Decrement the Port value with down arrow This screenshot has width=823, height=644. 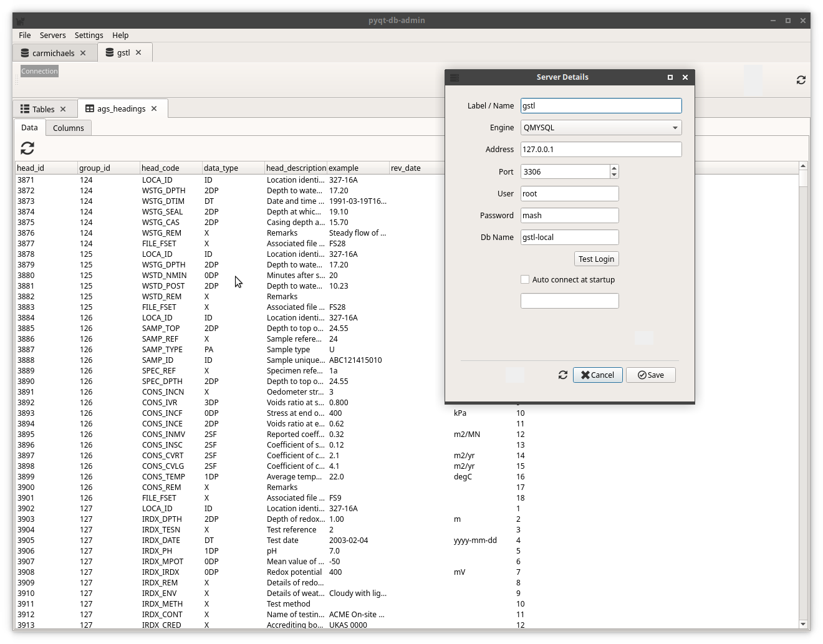click(614, 175)
